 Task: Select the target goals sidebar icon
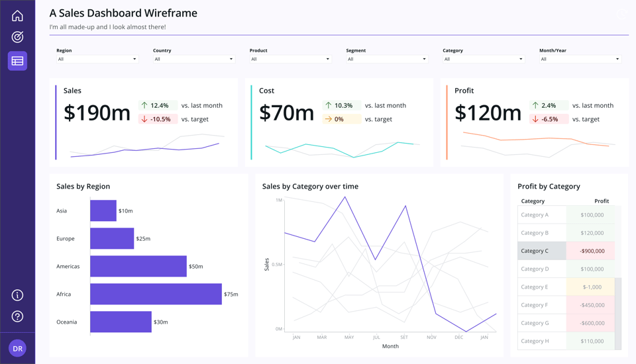tap(17, 37)
